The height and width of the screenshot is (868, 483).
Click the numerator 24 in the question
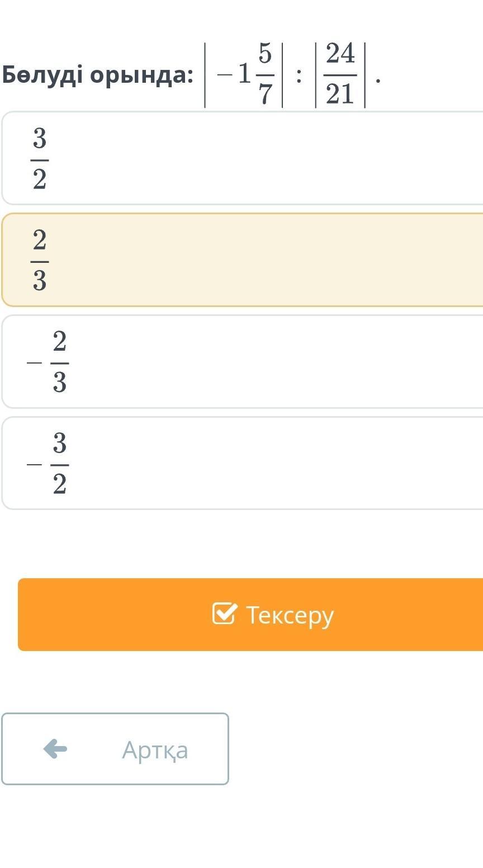coord(340,54)
